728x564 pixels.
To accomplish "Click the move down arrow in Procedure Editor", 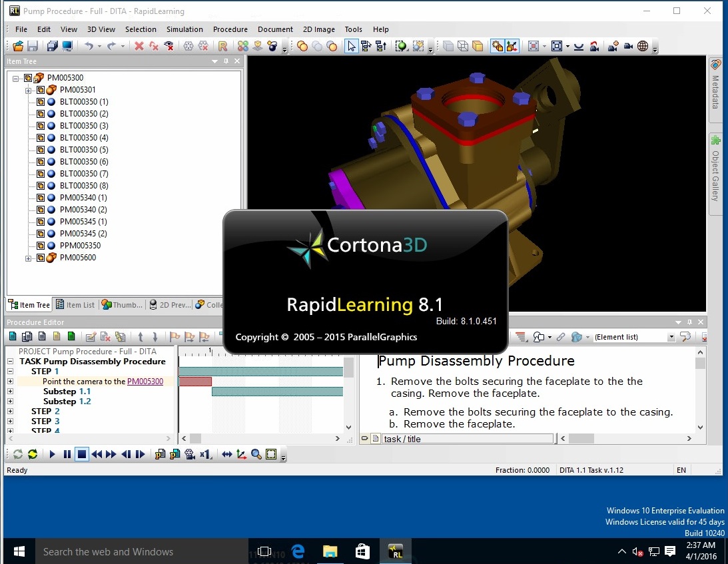I will pyautogui.click(x=155, y=337).
